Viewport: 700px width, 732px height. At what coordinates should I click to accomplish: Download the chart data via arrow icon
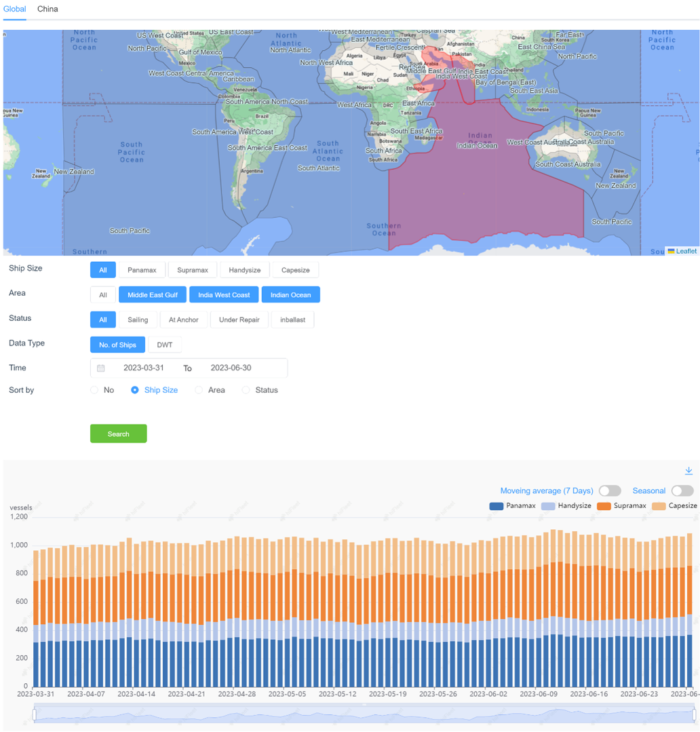688,471
